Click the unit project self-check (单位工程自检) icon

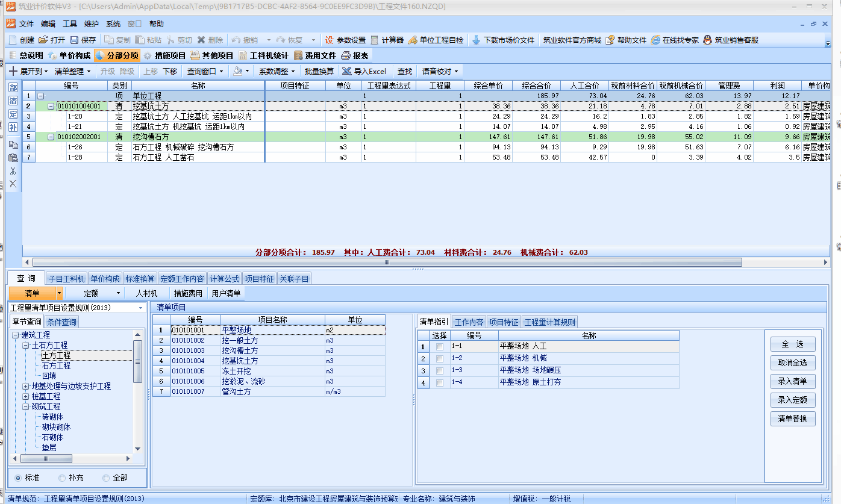(x=413, y=40)
